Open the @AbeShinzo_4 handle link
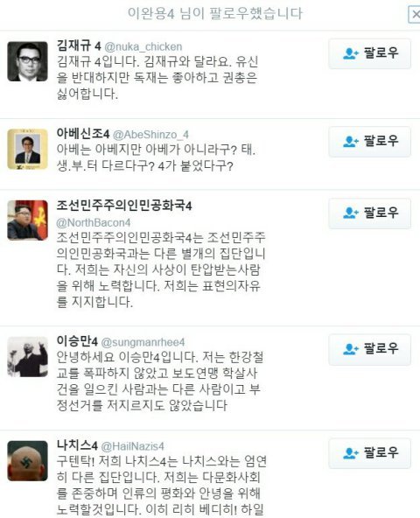 tap(150, 135)
